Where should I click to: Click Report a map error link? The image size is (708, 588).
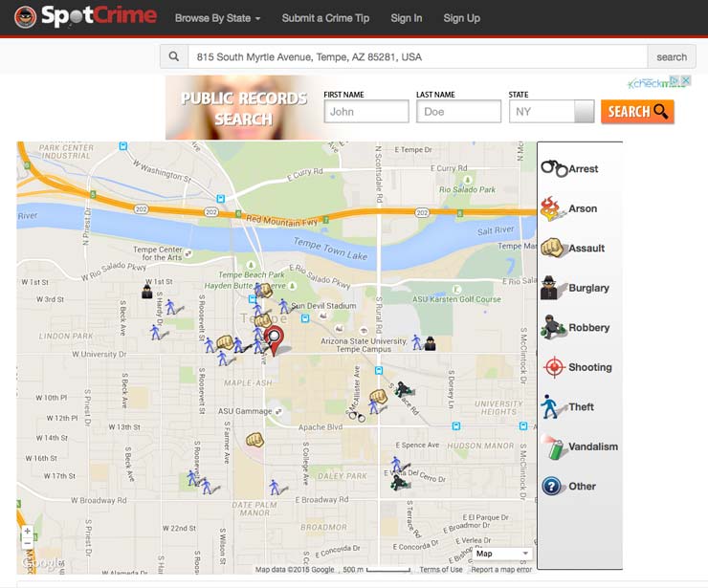(501, 570)
